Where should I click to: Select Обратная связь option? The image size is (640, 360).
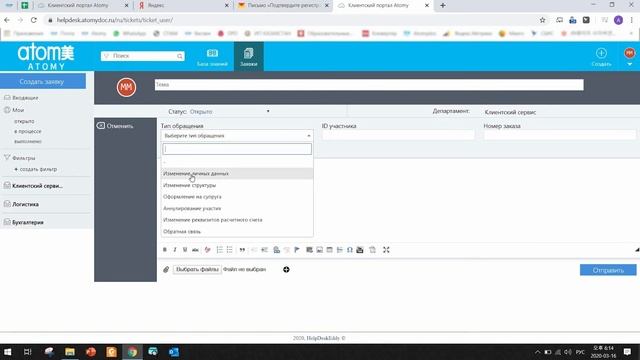(237, 231)
